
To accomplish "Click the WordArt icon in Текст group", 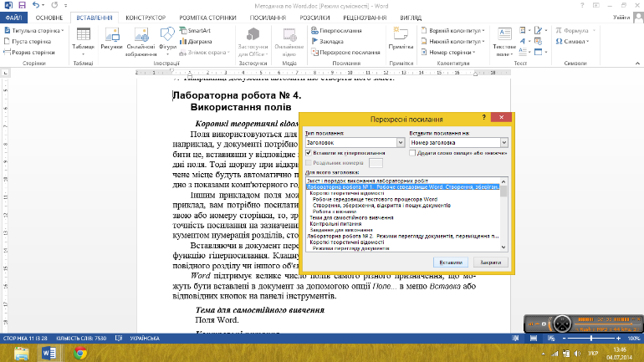I will click(523, 41).
